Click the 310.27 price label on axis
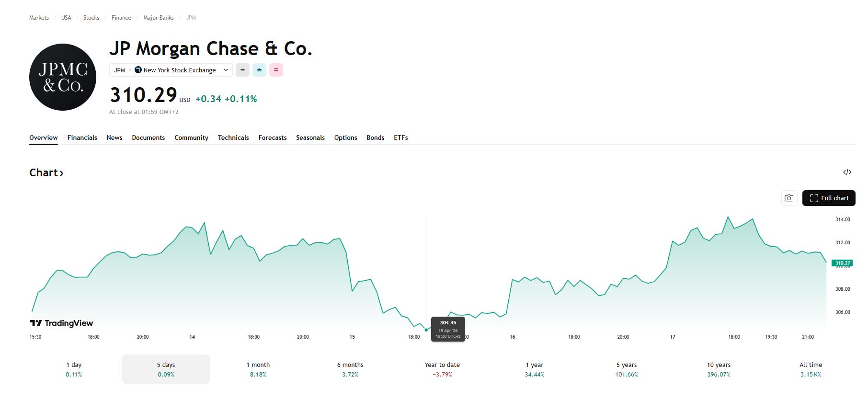 (842, 263)
